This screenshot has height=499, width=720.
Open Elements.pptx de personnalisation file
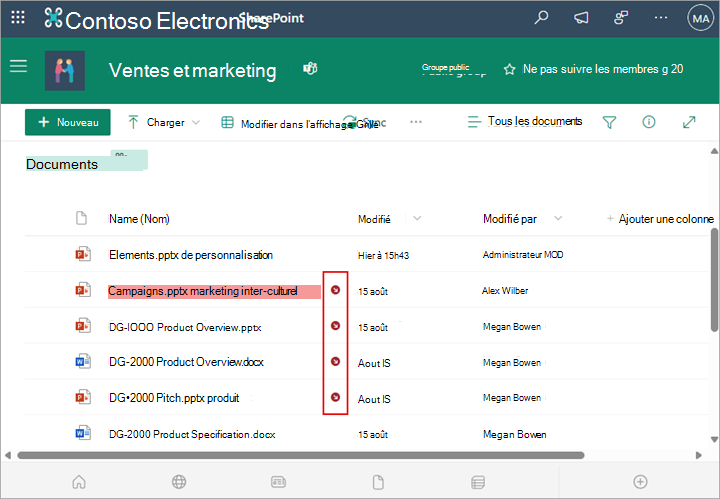(x=191, y=255)
